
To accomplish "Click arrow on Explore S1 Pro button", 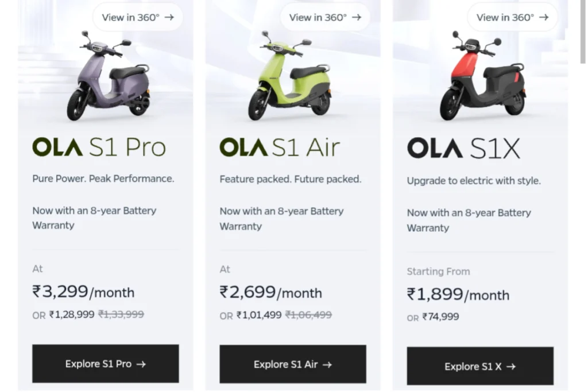I will tap(141, 364).
